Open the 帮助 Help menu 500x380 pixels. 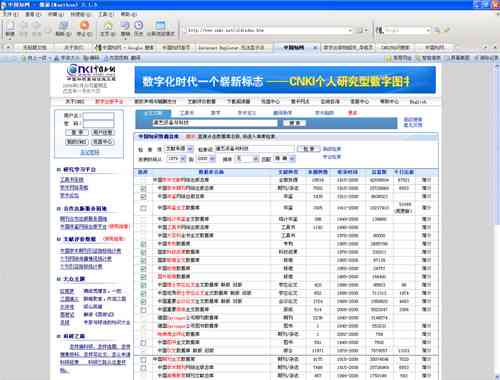click(x=128, y=14)
